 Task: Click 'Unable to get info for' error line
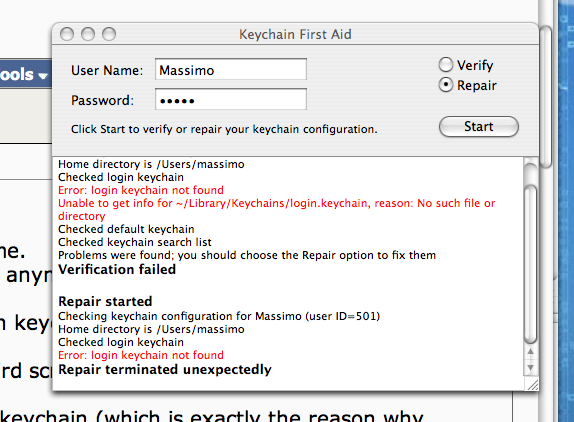point(277,209)
